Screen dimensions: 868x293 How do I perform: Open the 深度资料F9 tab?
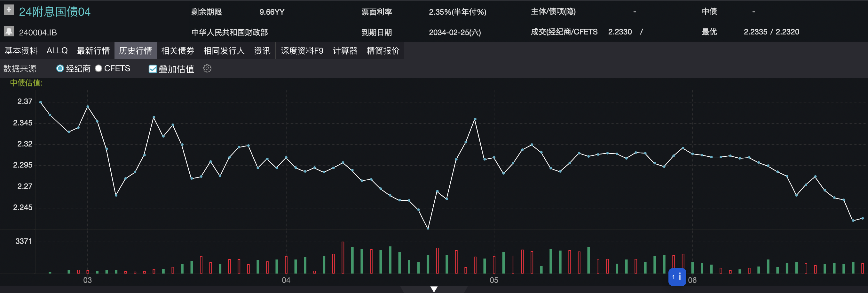click(302, 51)
